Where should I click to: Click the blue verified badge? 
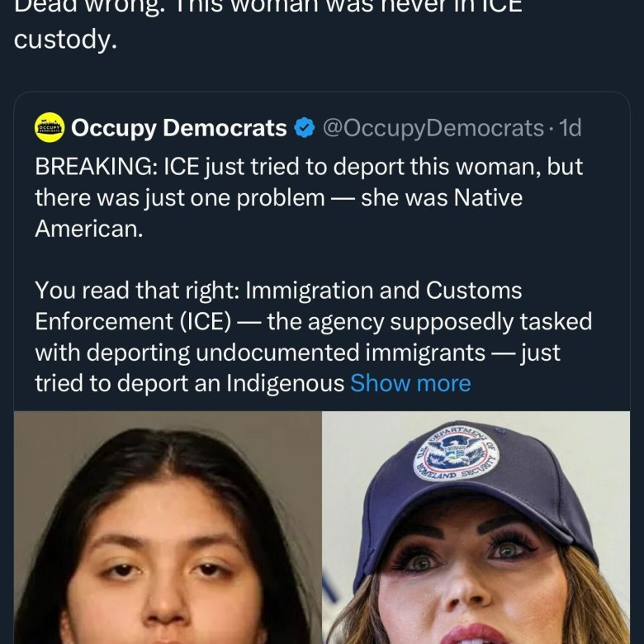(305, 128)
